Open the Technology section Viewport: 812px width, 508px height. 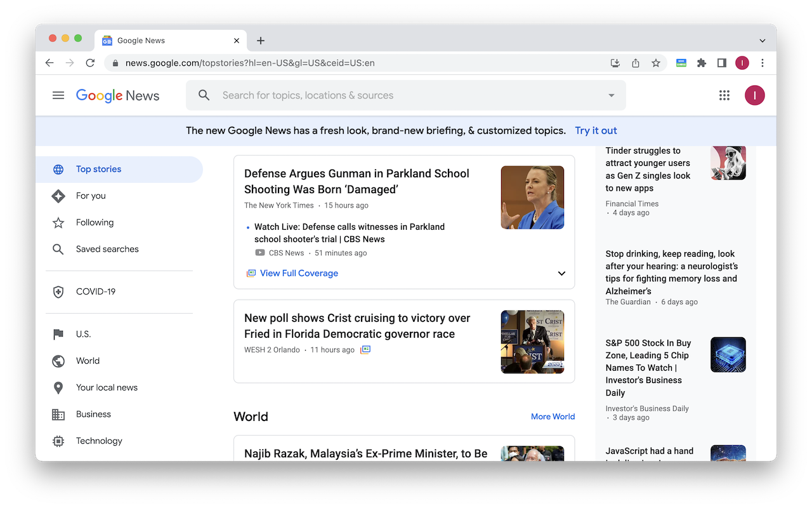pos(119,441)
